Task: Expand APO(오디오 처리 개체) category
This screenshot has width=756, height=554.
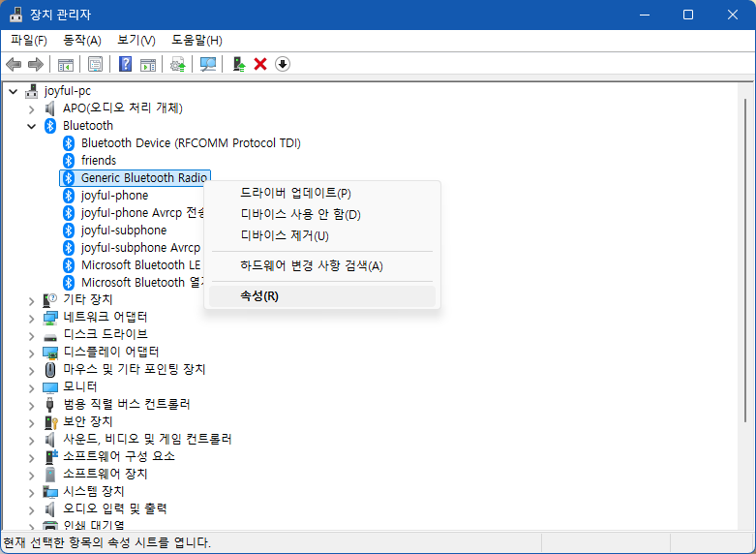Action: (32, 109)
